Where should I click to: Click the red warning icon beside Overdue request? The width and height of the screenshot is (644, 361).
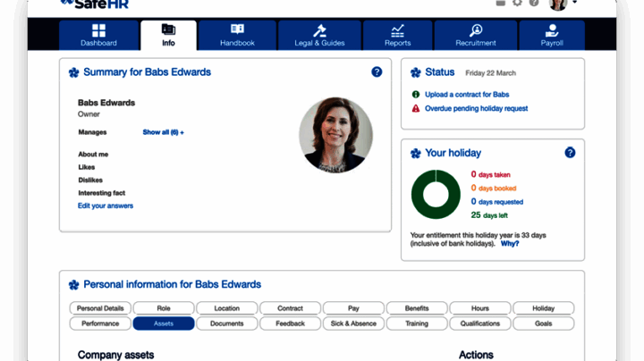(x=416, y=108)
